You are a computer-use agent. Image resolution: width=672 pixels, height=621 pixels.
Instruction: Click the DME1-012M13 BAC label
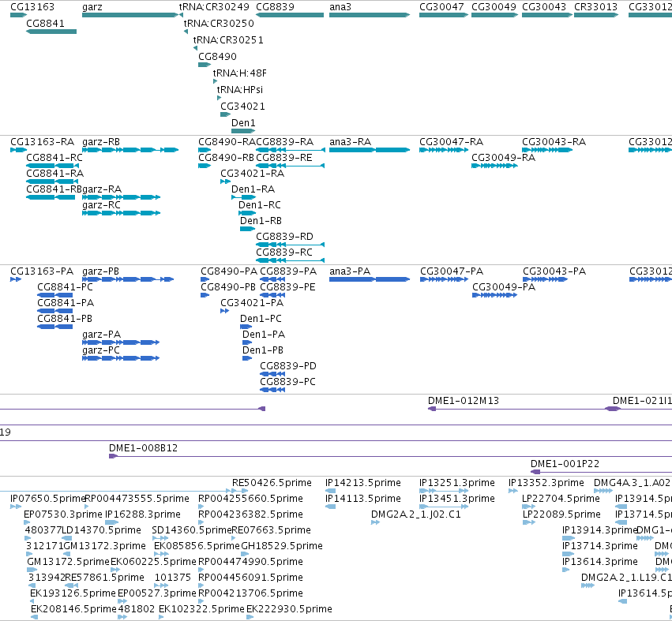[464, 401]
